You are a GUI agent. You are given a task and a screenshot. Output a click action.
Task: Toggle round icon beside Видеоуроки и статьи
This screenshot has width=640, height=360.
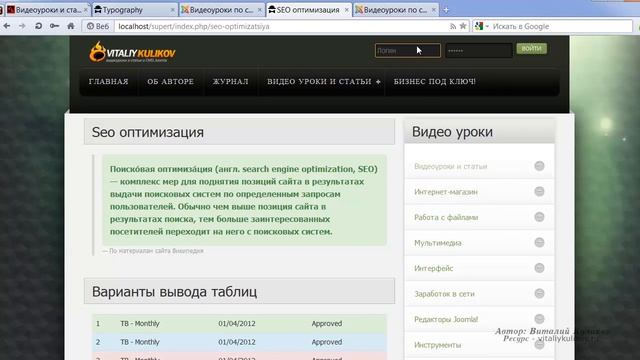(539, 166)
